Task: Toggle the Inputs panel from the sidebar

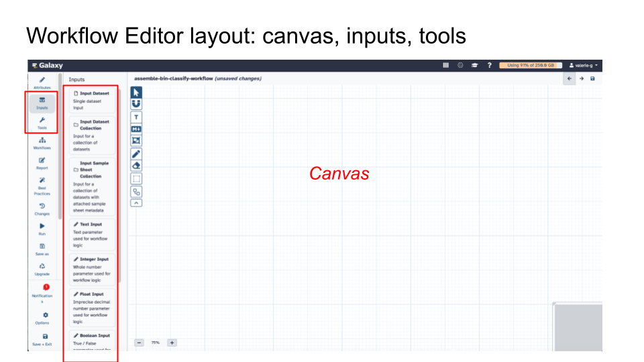Action: coord(42,103)
